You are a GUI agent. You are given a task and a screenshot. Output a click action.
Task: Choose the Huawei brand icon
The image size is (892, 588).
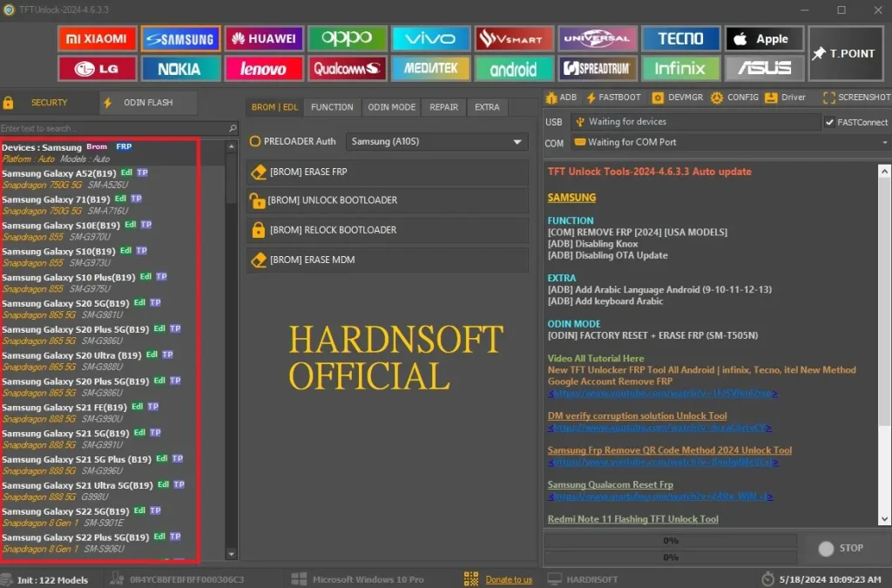263,38
